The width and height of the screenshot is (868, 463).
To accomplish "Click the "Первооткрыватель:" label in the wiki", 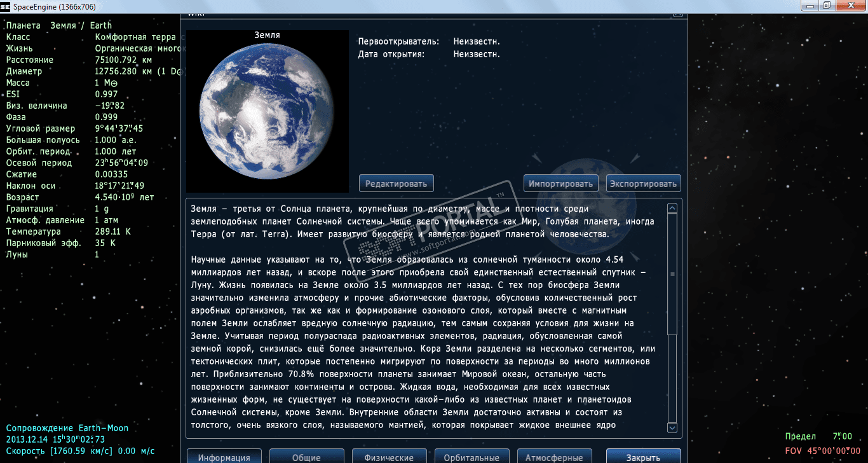I will click(398, 41).
